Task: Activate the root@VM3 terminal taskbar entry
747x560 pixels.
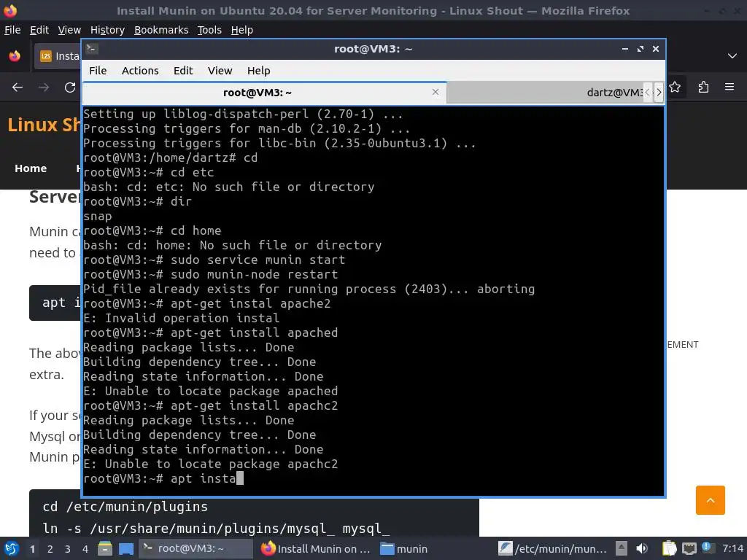Action: coord(196,548)
